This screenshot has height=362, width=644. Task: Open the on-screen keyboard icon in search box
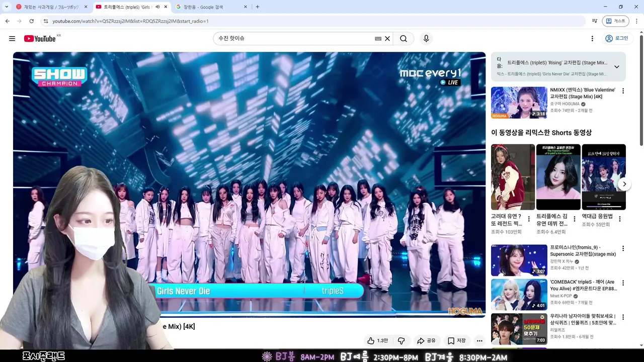click(378, 39)
